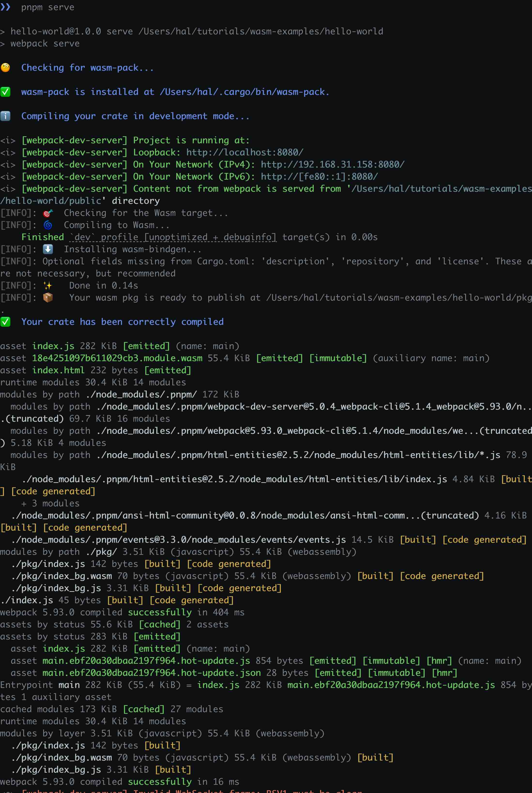Image resolution: width=532 pixels, height=793 pixels.
Task: Click the thinking-face emoji before Checking for wasm-pack
Action: [x=5, y=68]
